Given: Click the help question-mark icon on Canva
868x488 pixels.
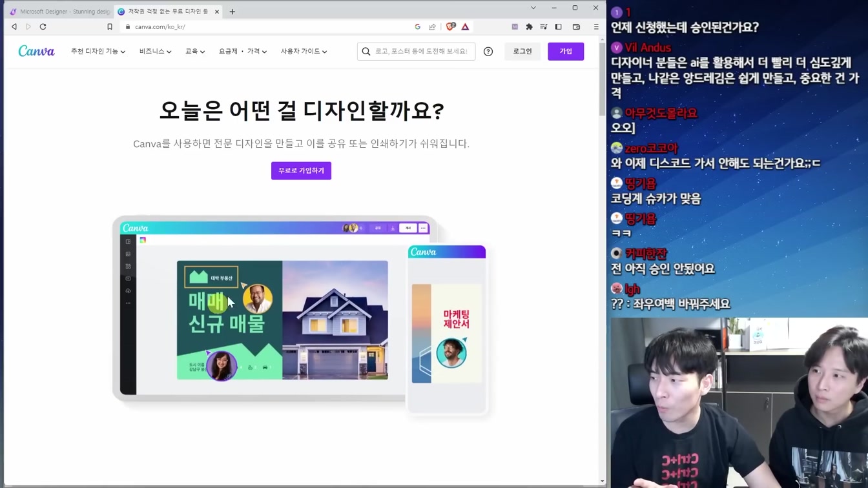Looking at the screenshot, I should pos(488,52).
